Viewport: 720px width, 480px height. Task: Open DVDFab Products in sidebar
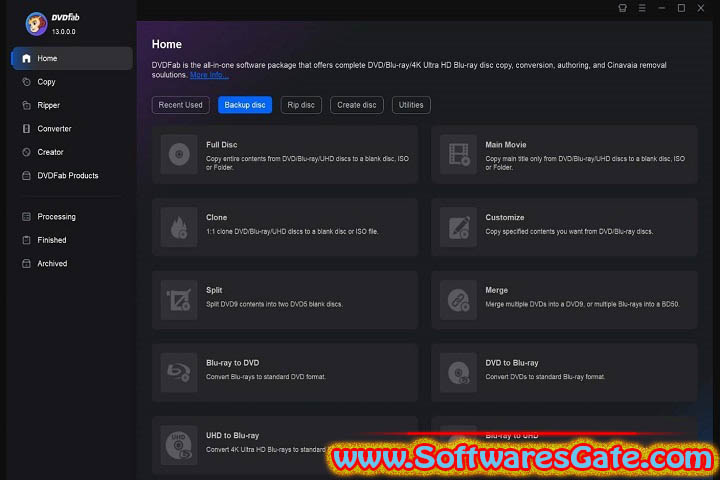tap(68, 175)
